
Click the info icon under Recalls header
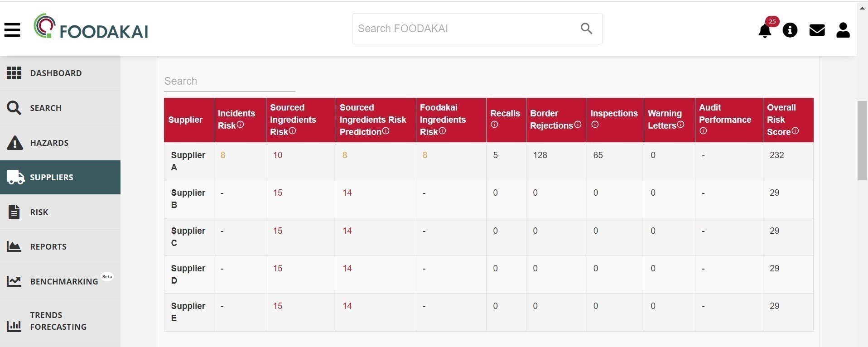[x=494, y=125]
